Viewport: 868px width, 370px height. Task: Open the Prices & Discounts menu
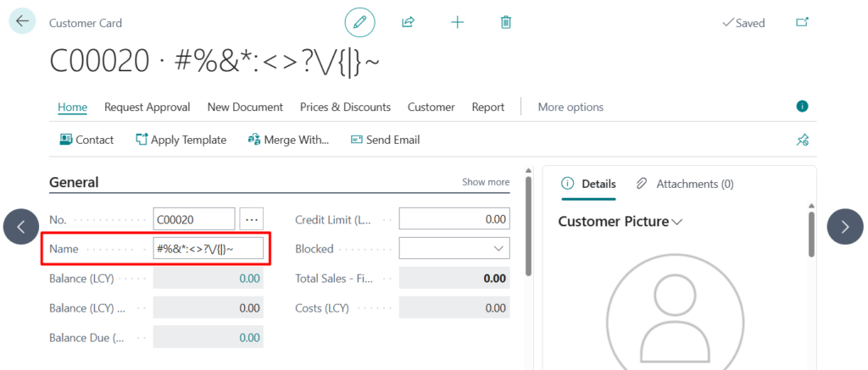coord(345,108)
